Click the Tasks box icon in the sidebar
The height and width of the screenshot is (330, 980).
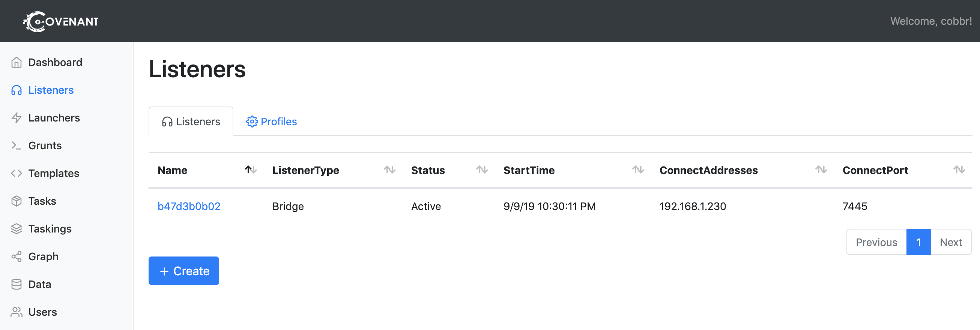click(x=17, y=201)
